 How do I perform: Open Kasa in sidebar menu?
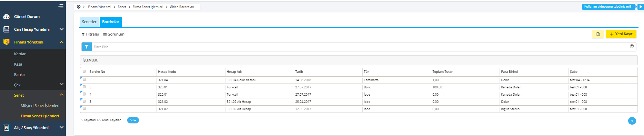click(18, 64)
